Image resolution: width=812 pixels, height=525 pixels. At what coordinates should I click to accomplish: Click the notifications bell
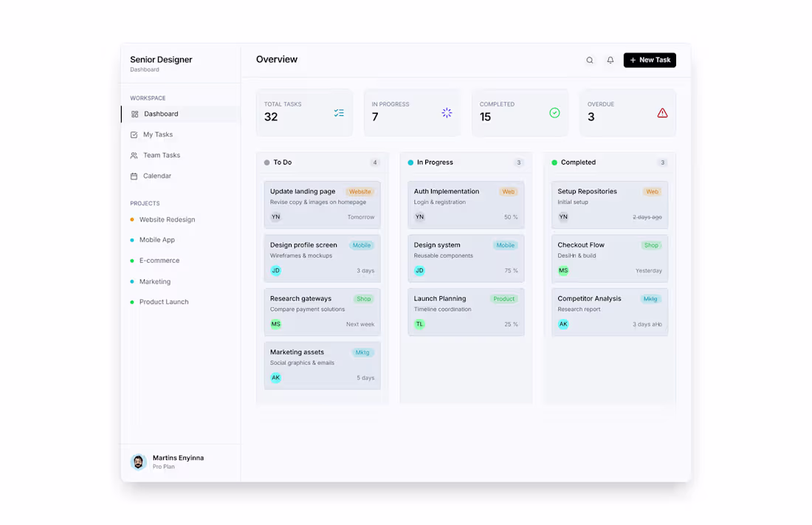(610, 60)
